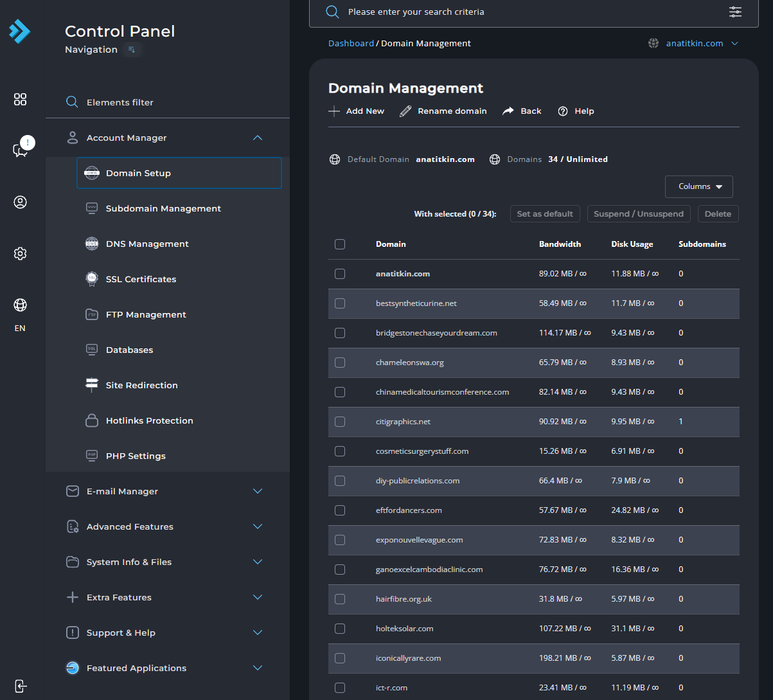Check the citigraphics.net row checkbox
The width and height of the screenshot is (773, 700).
[x=340, y=422]
